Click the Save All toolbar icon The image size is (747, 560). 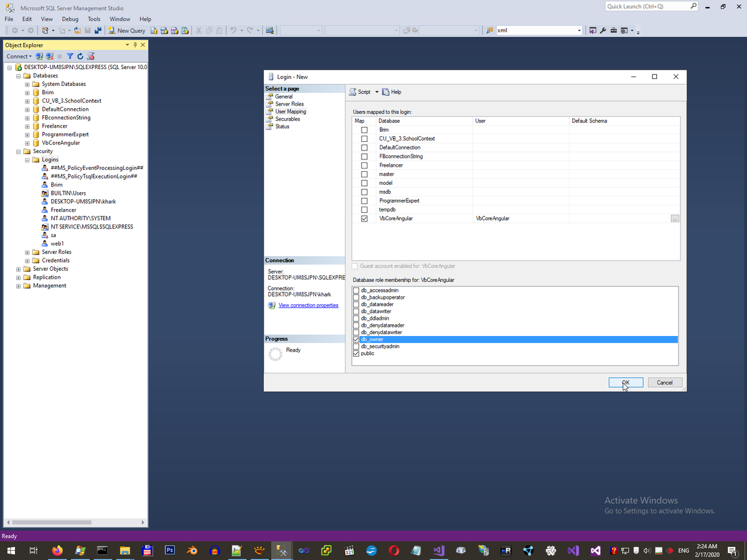[x=98, y=30]
